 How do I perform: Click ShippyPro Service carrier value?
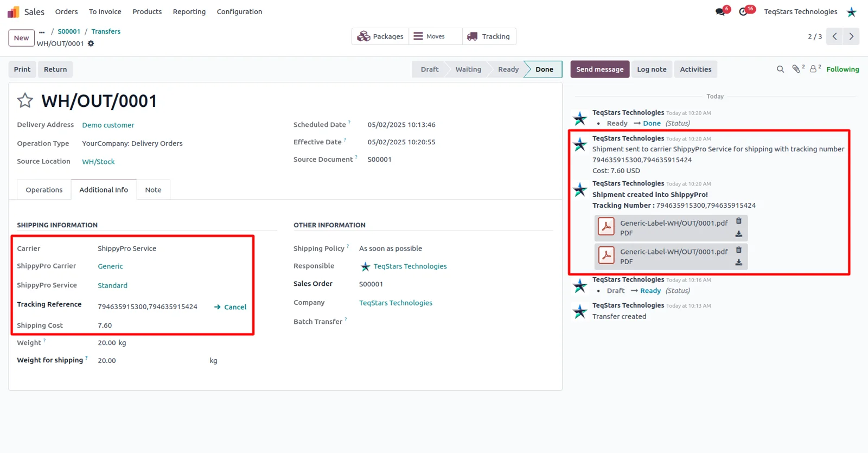tap(127, 248)
